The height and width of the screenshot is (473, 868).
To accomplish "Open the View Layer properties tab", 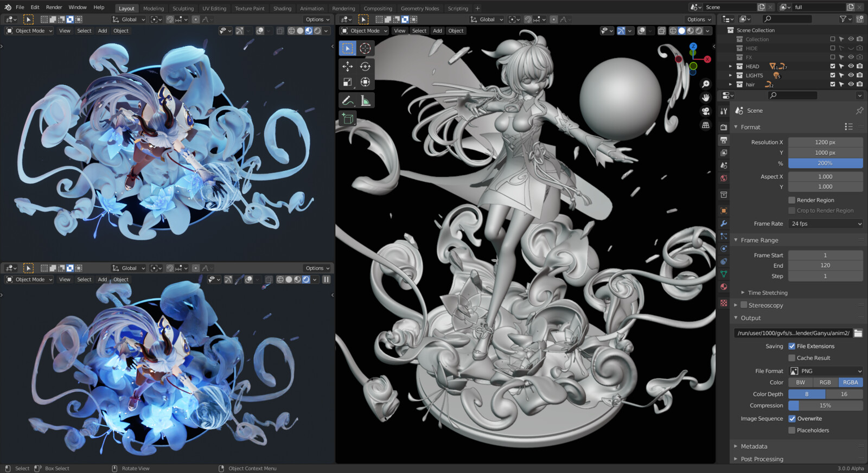I will [x=724, y=153].
